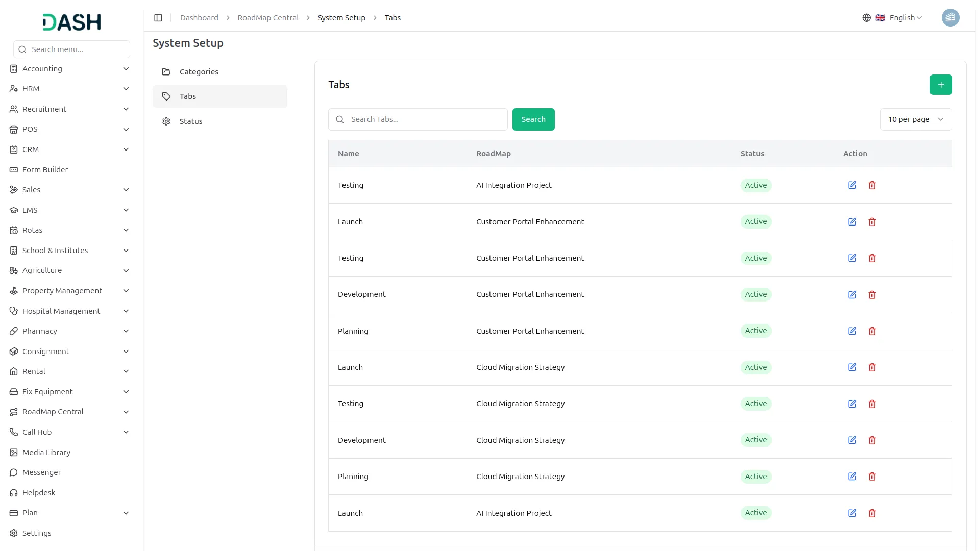The width and height of the screenshot is (980, 551).
Task: Open Form Builder in sidebar
Action: coord(71,170)
